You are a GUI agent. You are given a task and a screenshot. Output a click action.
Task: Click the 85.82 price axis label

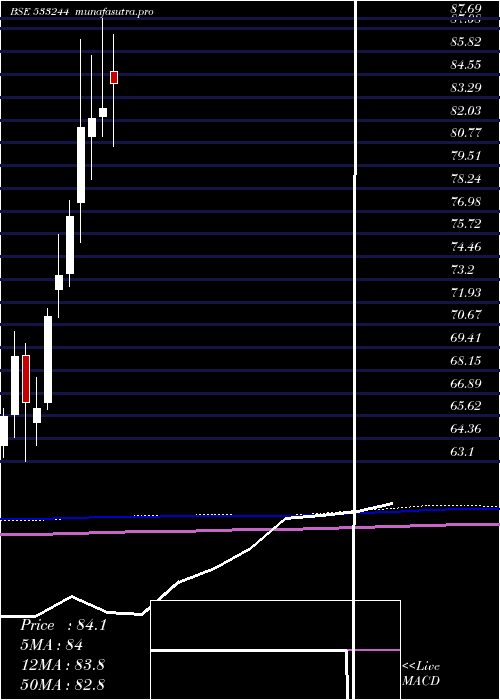(x=466, y=42)
